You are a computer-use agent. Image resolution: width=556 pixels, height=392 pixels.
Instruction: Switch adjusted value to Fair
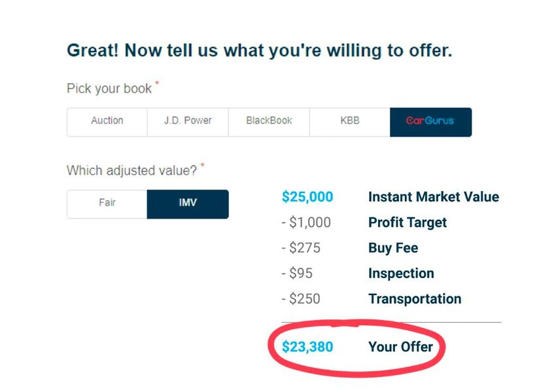tap(107, 204)
